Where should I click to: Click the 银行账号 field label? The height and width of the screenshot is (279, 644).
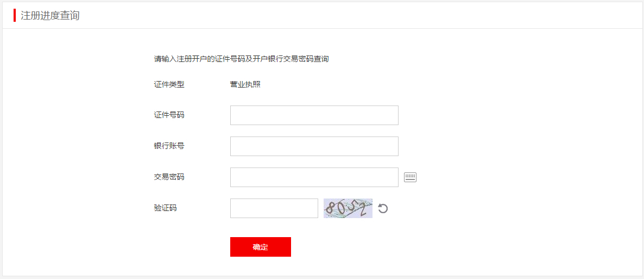point(169,146)
